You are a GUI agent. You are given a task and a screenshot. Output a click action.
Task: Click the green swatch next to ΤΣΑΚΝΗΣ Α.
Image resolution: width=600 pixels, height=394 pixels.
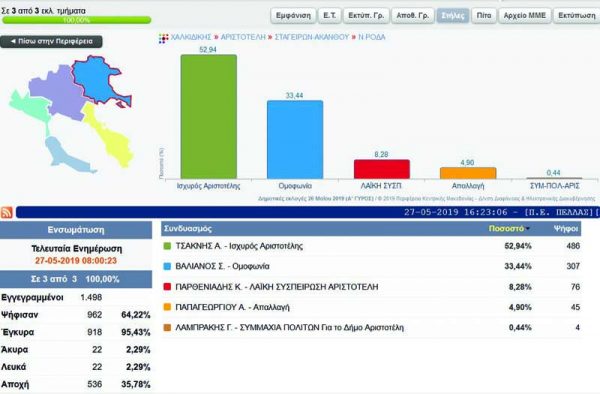pos(167,246)
